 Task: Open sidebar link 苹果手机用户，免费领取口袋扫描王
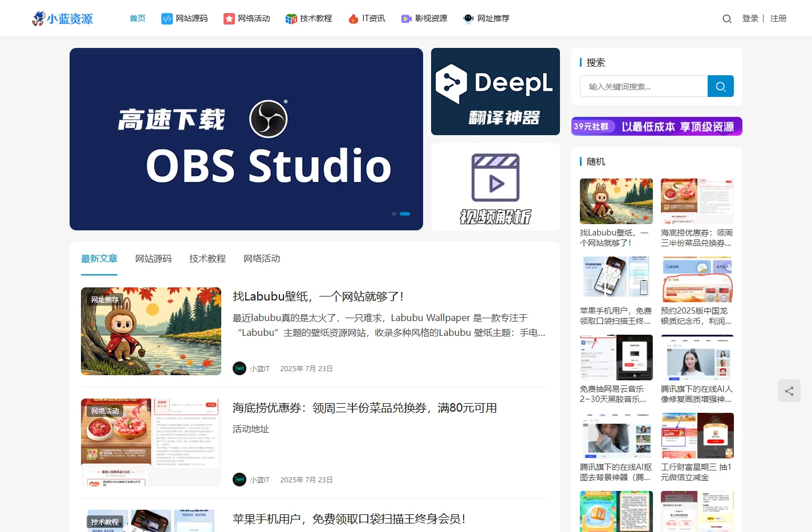[616, 316]
